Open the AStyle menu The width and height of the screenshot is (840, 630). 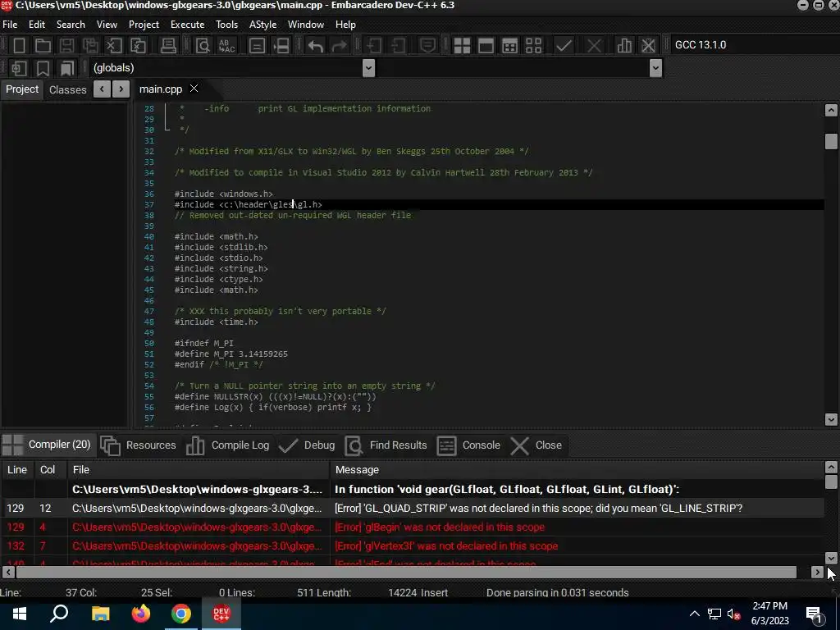(262, 25)
